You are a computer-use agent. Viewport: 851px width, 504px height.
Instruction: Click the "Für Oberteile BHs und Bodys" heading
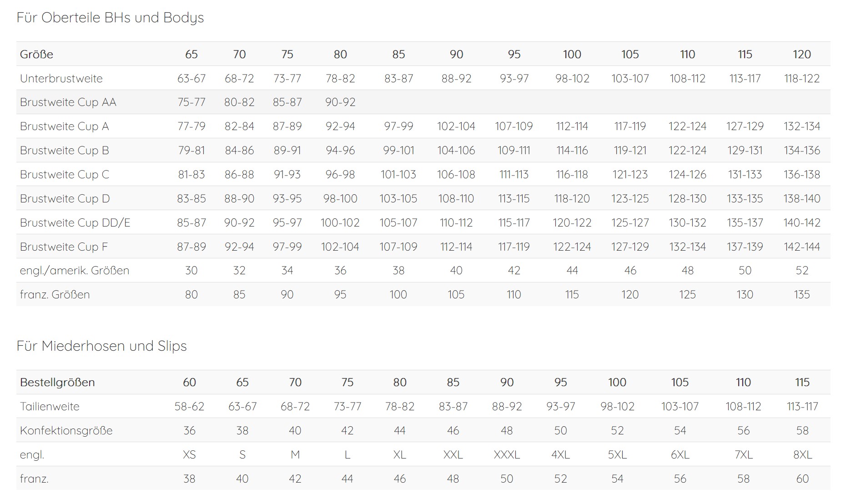[110, 18]
